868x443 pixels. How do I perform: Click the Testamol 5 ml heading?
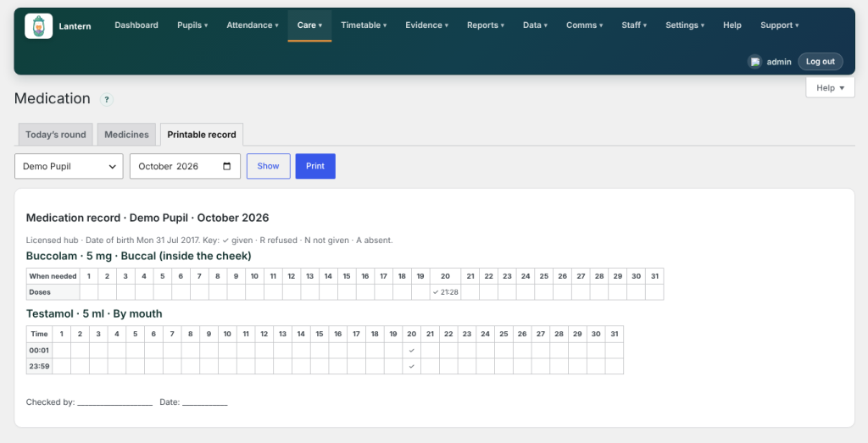click(94, 313)
